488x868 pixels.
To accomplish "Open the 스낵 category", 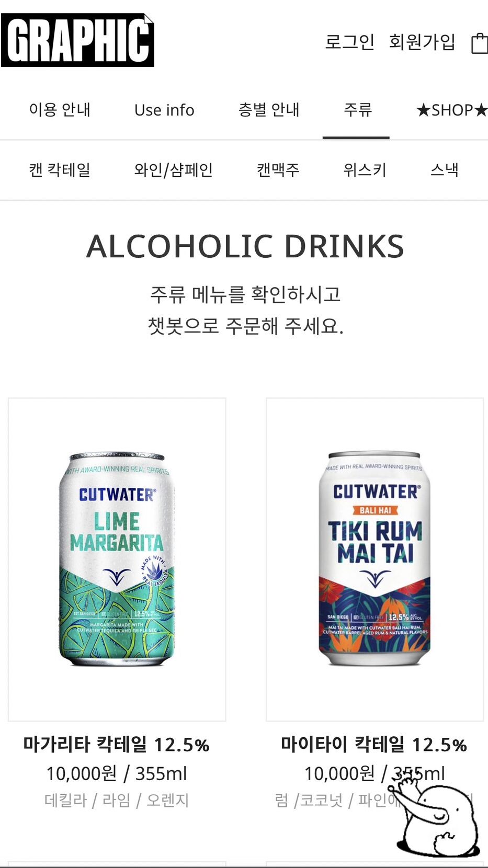I will pyautogui.click(x=445, y=170).
